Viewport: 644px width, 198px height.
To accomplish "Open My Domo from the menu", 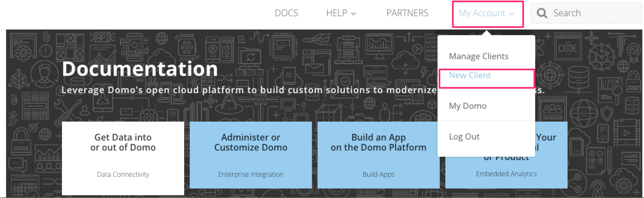I will tap(468, 106).
